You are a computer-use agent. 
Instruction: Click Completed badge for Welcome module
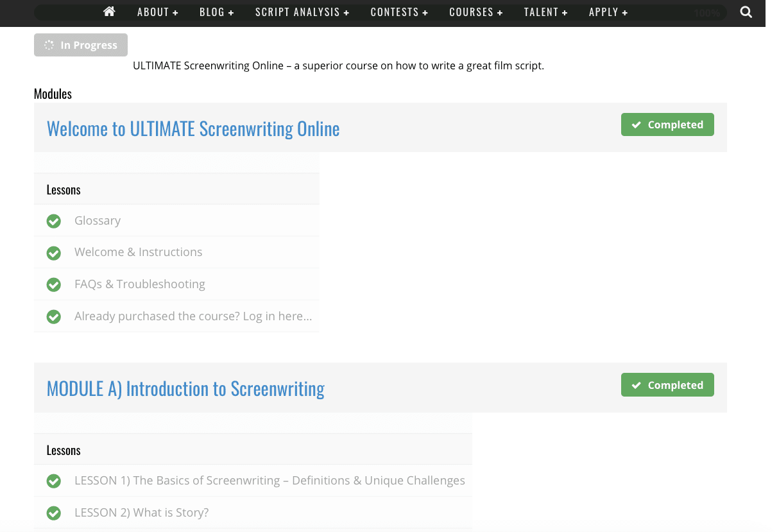[667, 124]
